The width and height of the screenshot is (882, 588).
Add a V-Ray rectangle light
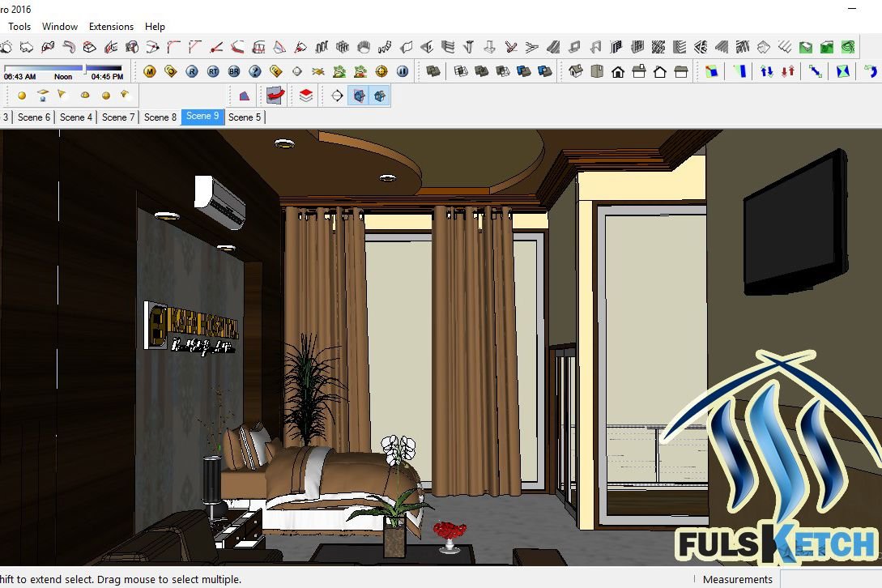[x=43, y=95]
